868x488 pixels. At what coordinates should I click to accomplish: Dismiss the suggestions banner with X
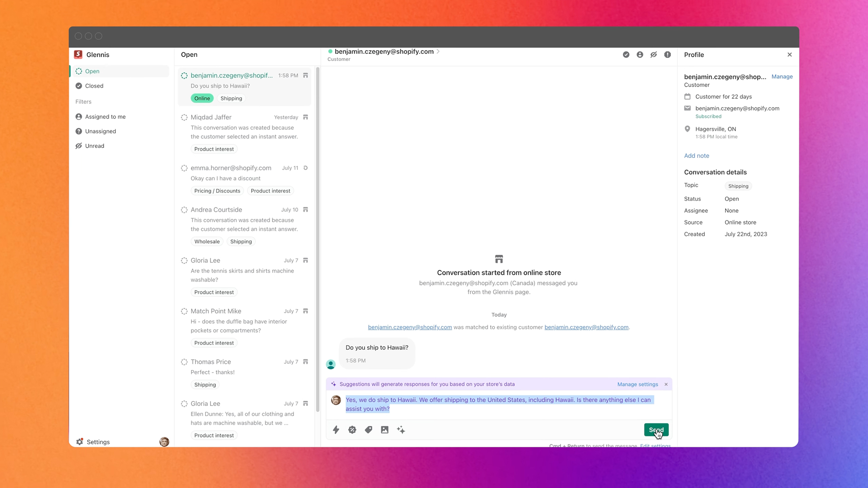click(666, 384)
